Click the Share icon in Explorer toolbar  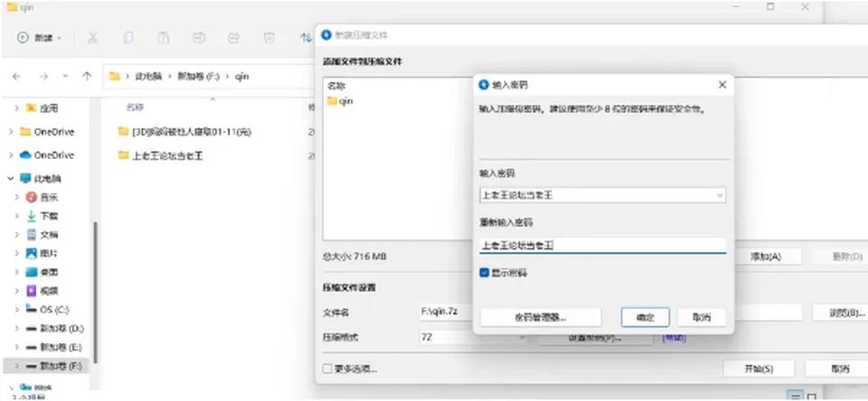233,38
